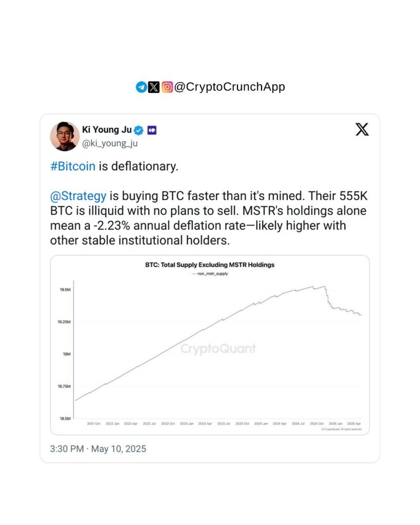Viewport: 420px width, 525px height.
Task: Open the @Strategy mention
Action: coord(78,196)
